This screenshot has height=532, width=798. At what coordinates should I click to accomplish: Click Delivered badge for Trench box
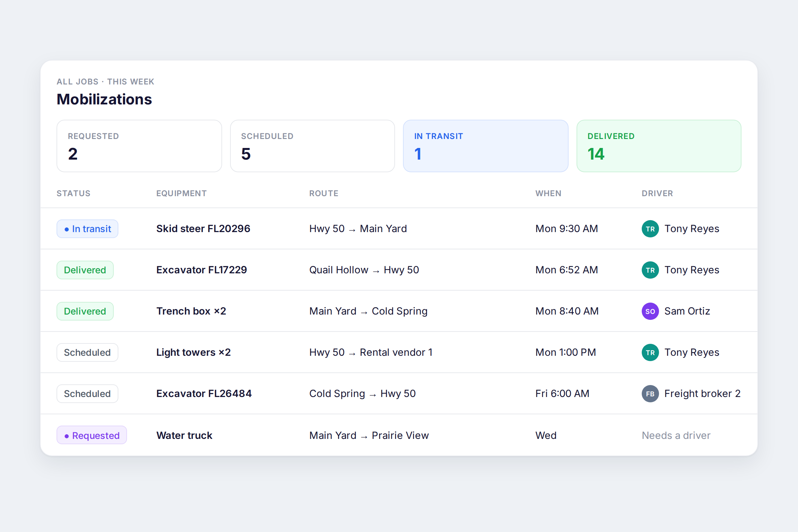coord(85,311)
